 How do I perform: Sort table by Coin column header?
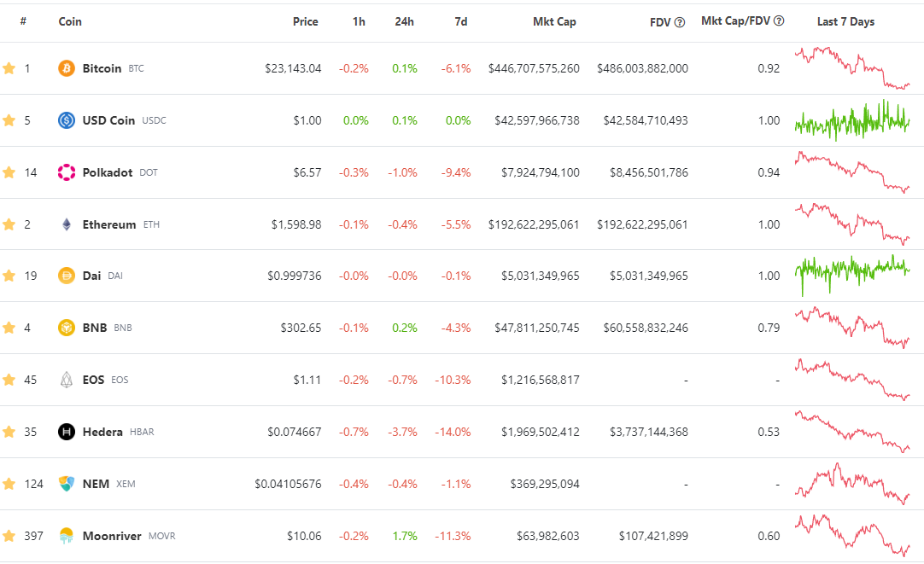[x=70, y=21]
